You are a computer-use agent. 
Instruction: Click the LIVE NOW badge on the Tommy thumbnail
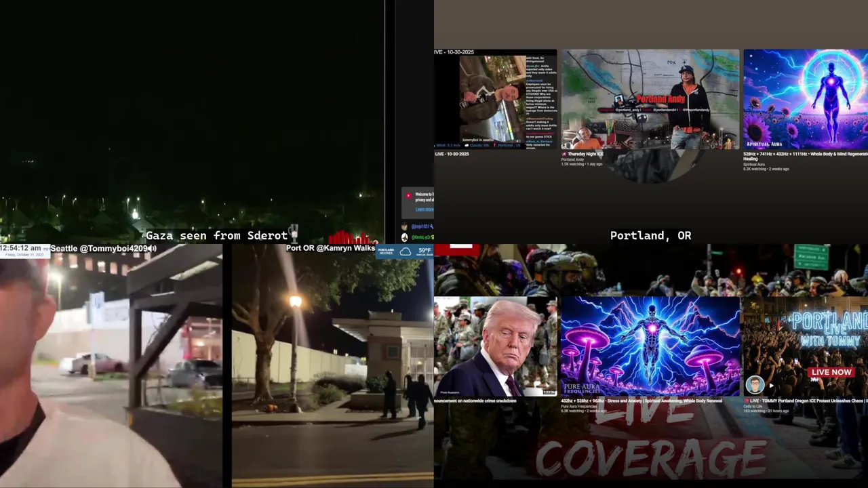pos(831,372)
